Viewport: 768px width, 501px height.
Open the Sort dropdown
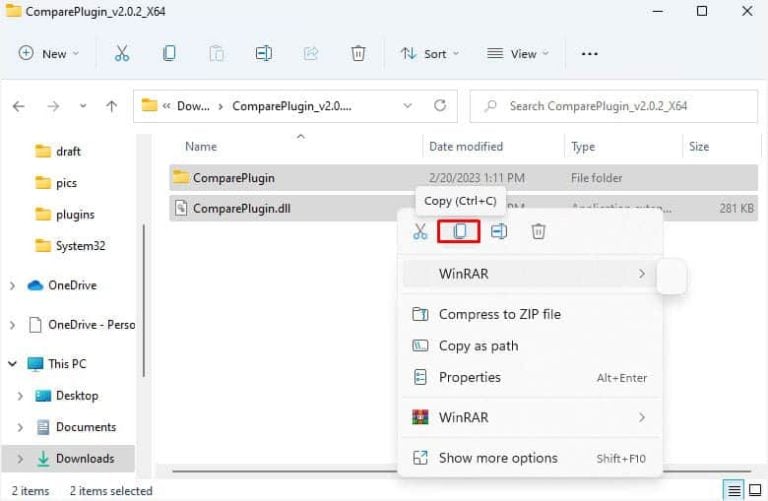coord(430,54)
